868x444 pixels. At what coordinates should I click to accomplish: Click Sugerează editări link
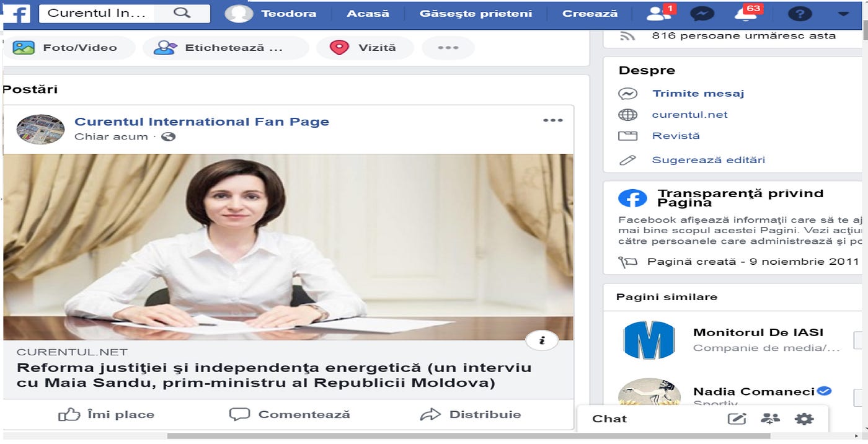(709, 160)
